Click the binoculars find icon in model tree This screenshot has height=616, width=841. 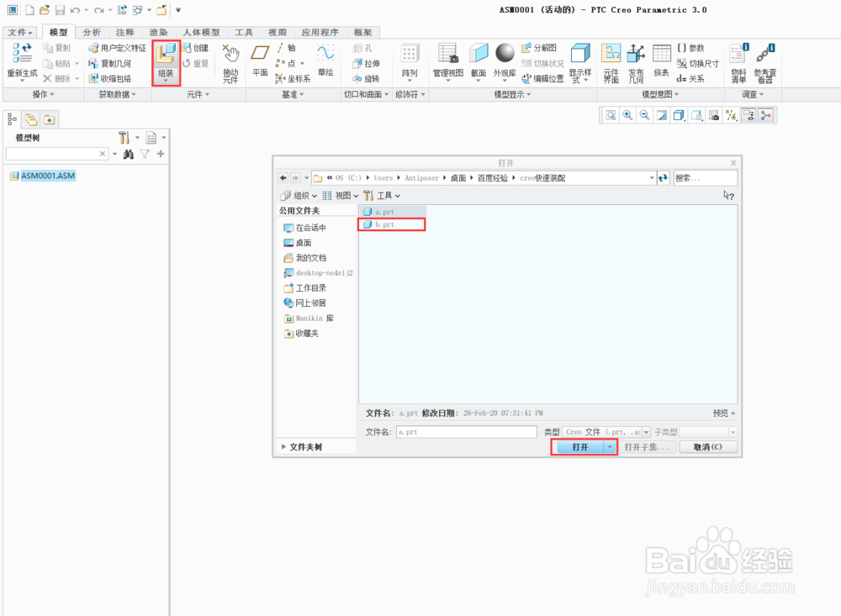tap(128, 155)
